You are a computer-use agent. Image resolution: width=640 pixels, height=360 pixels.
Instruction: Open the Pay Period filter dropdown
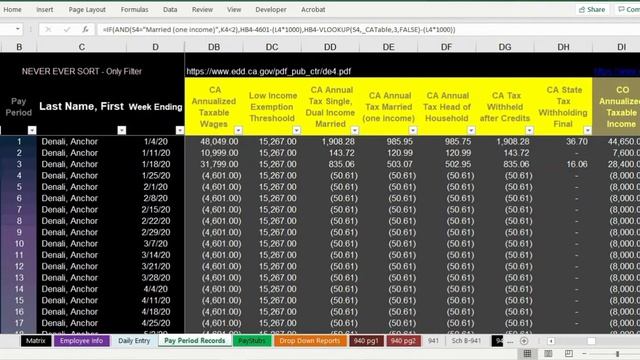[x=32, y=130]
